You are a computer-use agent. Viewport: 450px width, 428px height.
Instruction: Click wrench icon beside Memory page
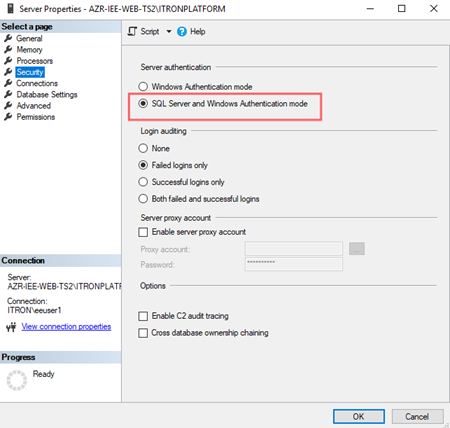pyautogui.click(x=8, y=49)
